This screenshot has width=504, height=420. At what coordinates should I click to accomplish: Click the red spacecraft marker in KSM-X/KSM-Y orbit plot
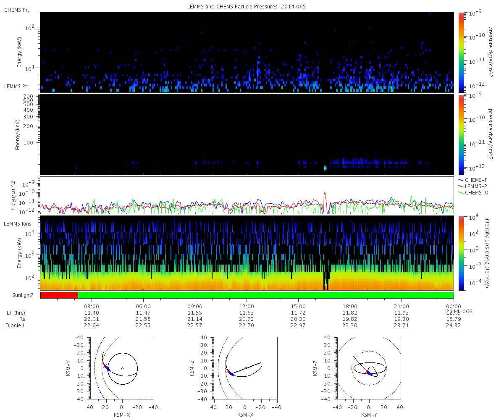[105, 366]
